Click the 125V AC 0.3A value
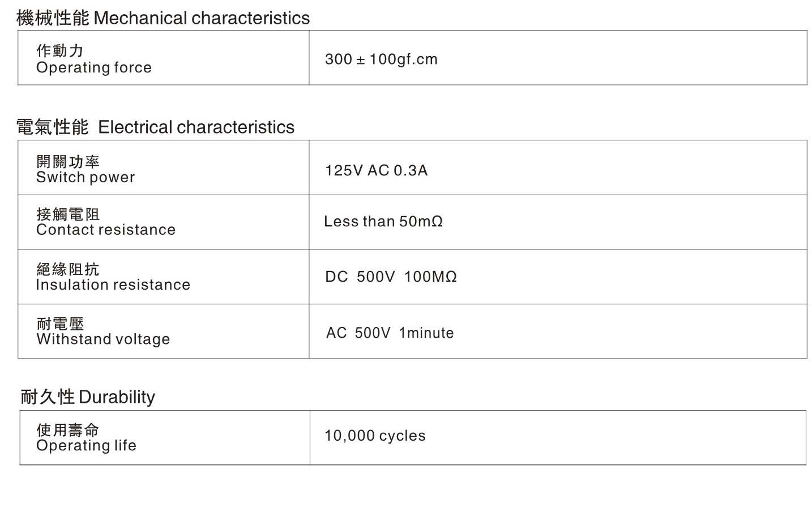 [x=376, y=170]
